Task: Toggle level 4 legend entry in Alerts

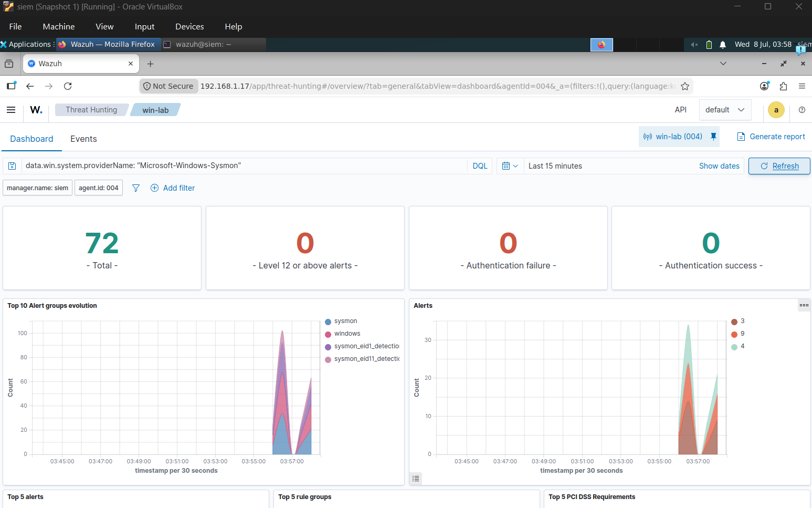Action: (738, 347)
